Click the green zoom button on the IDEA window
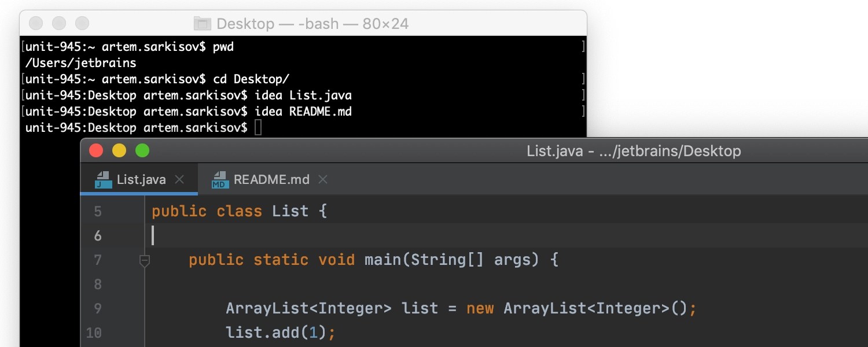Screen dimensions: 868x347 [x=142, y=150]
